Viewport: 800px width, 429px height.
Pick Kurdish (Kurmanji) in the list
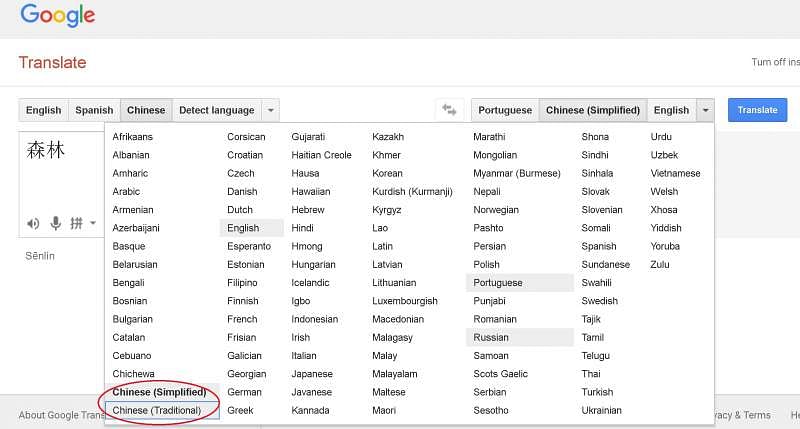(x=412, y=191)
